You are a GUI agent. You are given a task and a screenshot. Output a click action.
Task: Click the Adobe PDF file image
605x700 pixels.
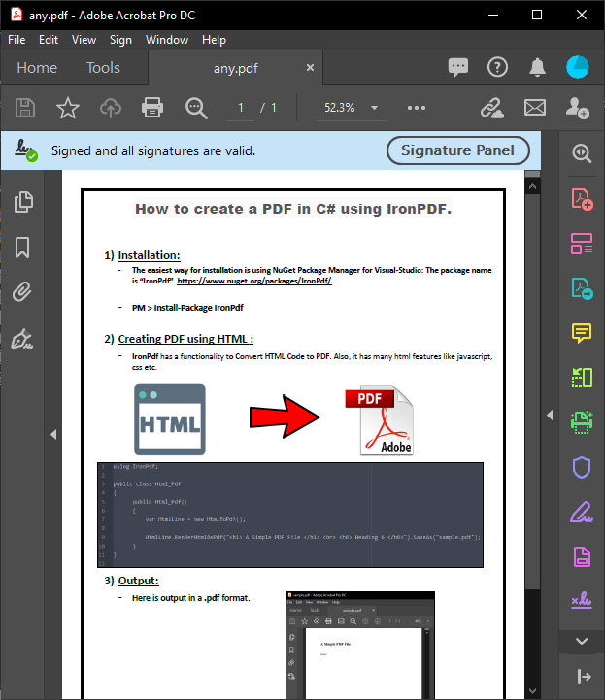[380, 420]
